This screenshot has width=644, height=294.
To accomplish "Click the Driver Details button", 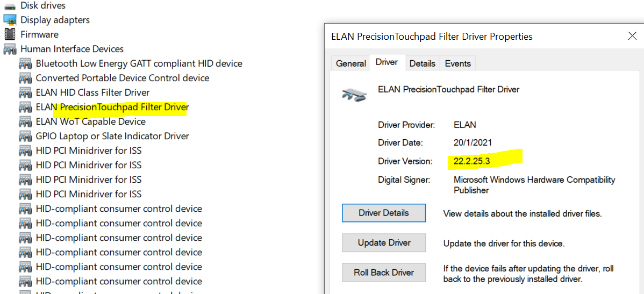I will 383,213.
